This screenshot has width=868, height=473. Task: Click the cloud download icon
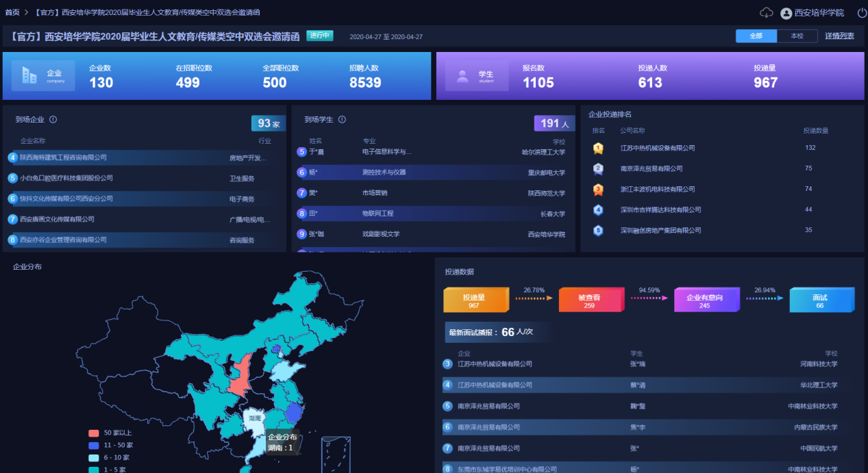coord(767,13)
